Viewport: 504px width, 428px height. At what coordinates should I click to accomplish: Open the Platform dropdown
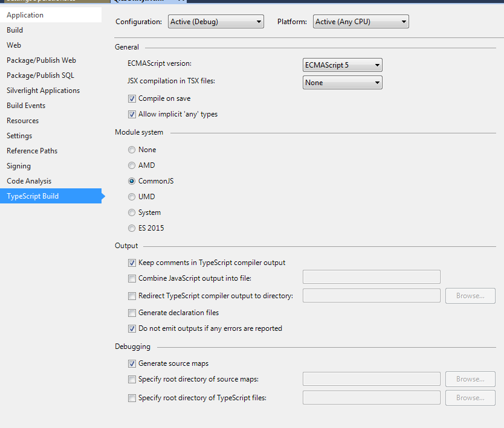pyautogui.click(x=361, y=22)
